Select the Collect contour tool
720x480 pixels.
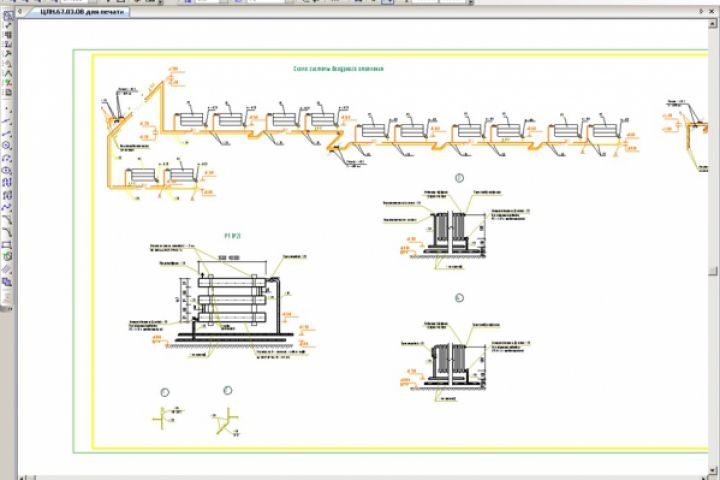point(7,257)
